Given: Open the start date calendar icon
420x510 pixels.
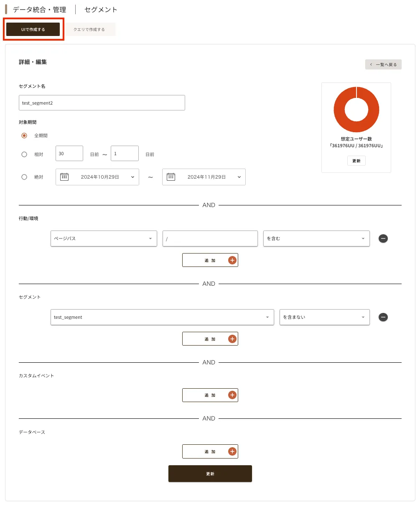Looking at the screenshot, I should click(64, 177).
